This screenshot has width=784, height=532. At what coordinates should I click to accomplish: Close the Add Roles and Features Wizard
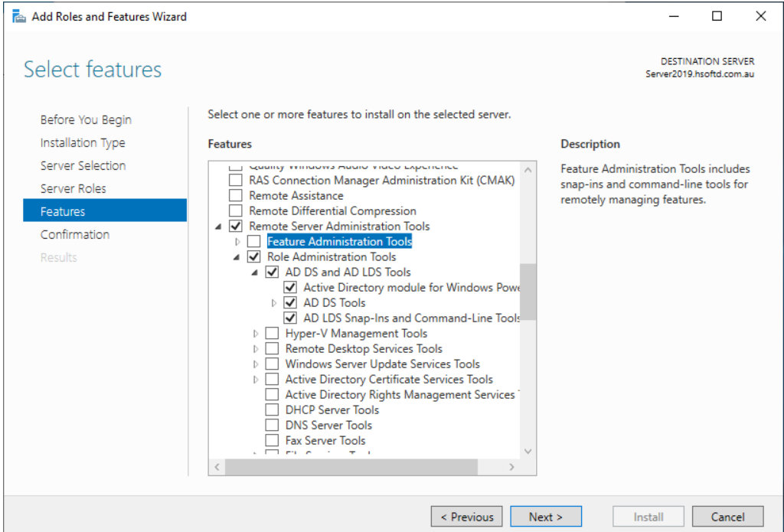tap(760, 16)
